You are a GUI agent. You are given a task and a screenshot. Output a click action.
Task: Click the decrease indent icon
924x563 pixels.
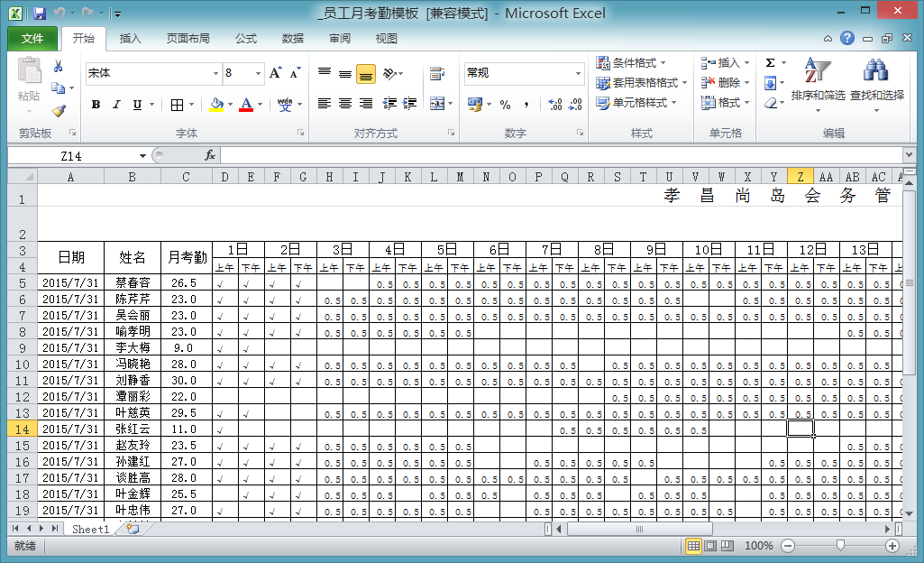pos(389,103)
